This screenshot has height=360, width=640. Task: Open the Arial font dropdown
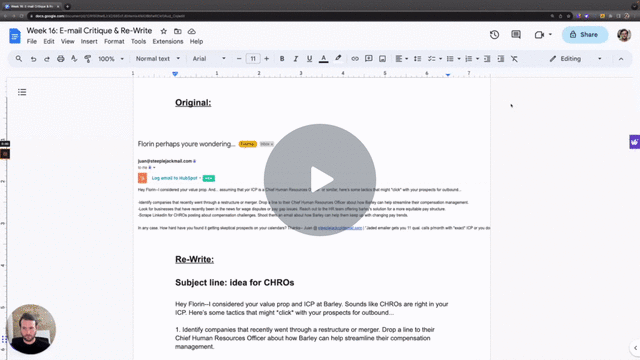tap(209, 59)
